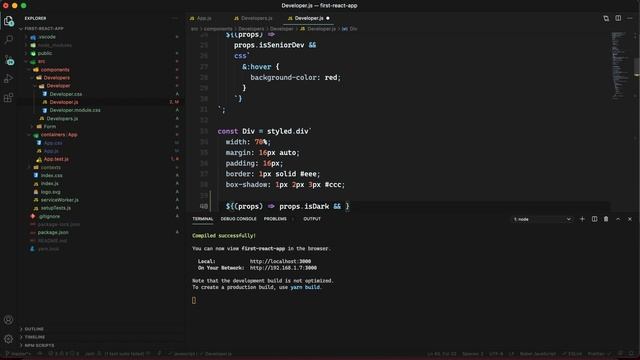The width and height of the screenshot is (640, 360).
Task: Switch to the App.js editor tab
Action: [x=204, y=18]
